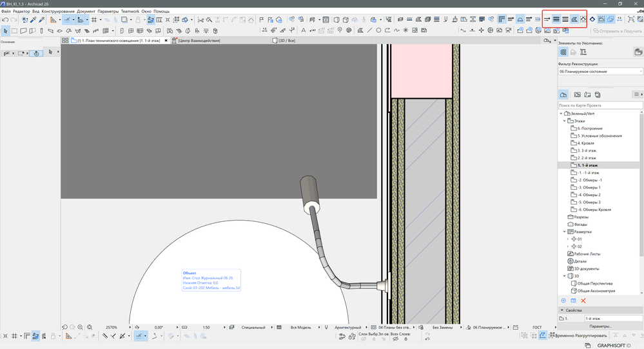Select the Marquee tool
The height and width of the screenshot is (349, 644).
point(15,30)
